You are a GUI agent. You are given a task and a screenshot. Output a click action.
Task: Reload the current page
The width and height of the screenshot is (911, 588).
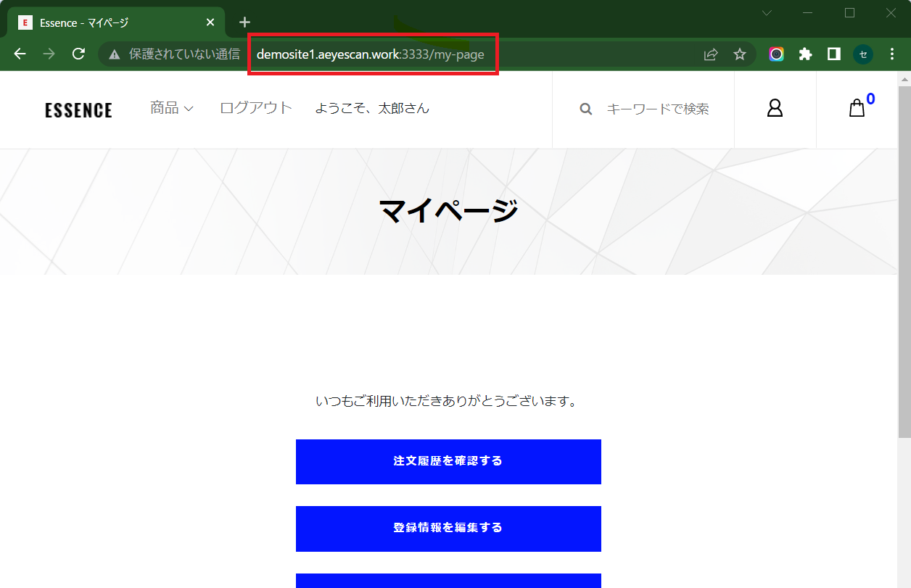pyautogui.click(x=79, y=54)
